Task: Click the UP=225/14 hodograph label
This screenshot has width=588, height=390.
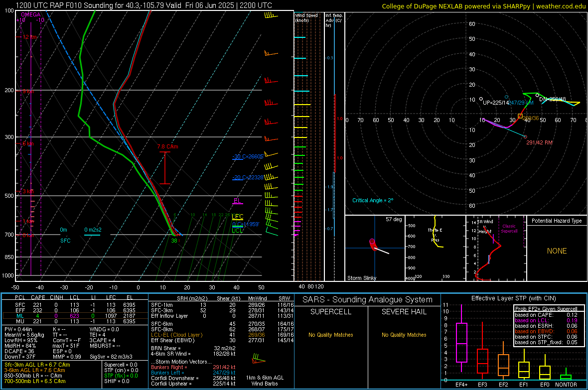Action: (x=496, y=103)
